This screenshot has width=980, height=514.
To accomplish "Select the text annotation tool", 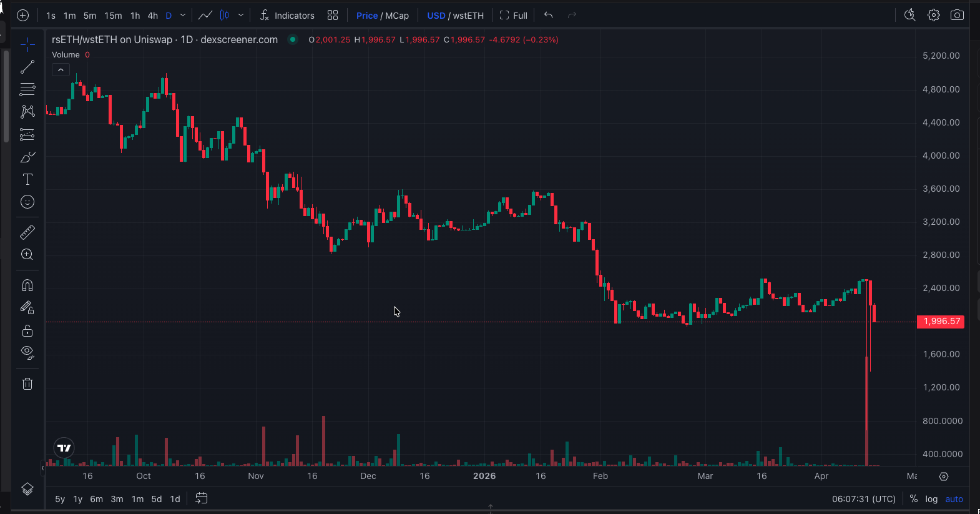I will point(27,179).
